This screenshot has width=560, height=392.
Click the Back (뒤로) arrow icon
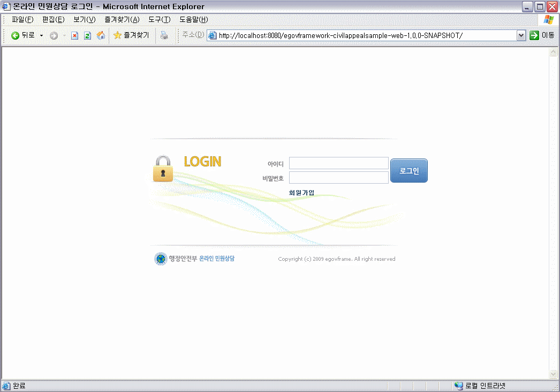[16, 35]
